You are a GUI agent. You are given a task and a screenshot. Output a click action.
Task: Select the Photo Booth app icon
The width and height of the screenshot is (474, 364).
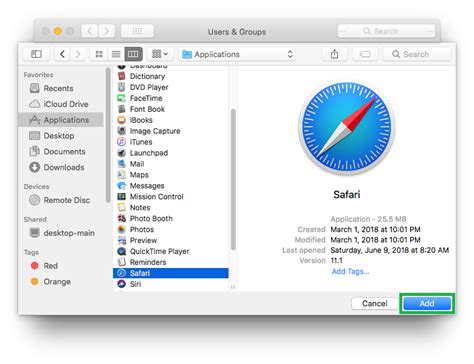pos(122,218)
